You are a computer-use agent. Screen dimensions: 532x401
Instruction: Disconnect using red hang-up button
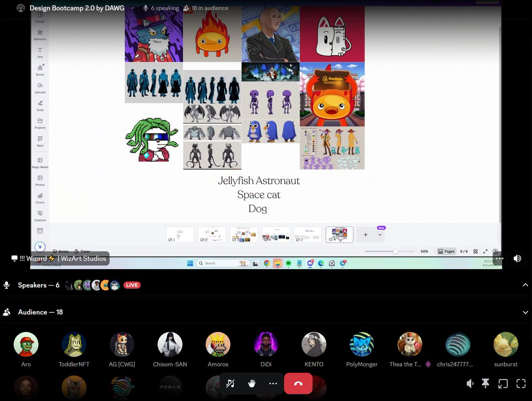[298, 384]
